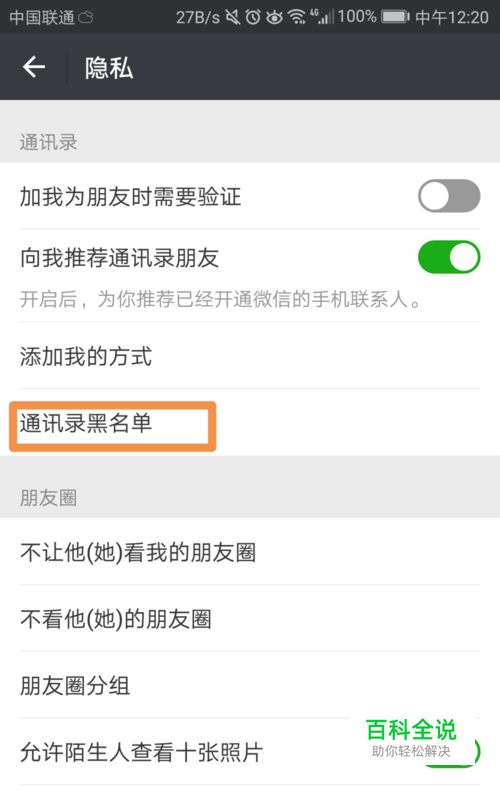Tap the alarm clock status icon

point(253,17)
